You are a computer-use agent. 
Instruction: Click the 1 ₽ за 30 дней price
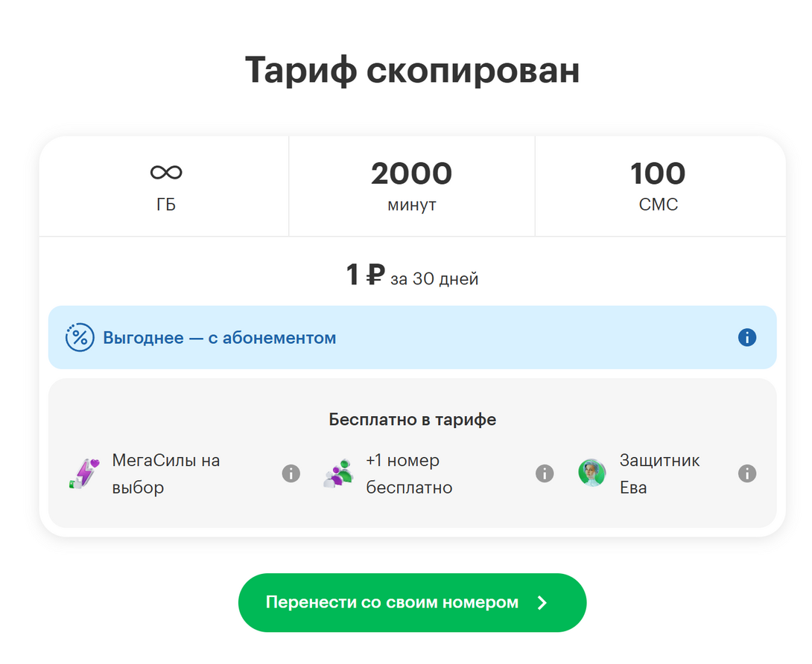point(412,275)
